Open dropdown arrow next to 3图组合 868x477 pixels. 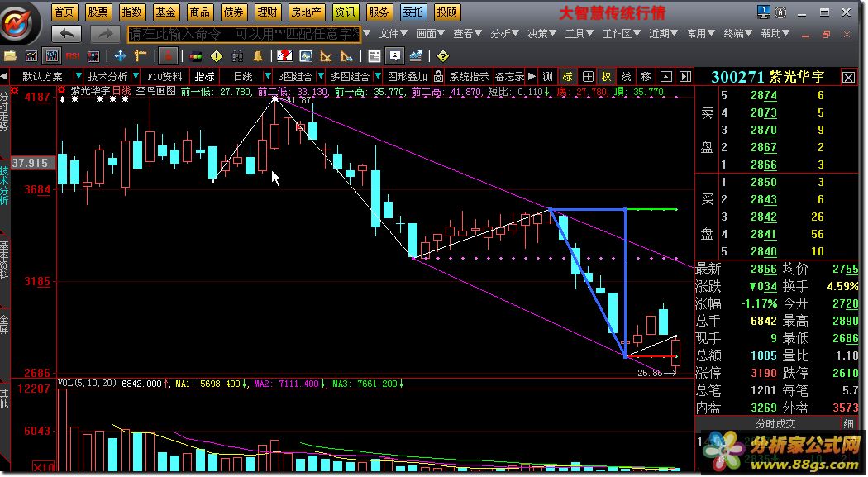[x=321, y=76]
